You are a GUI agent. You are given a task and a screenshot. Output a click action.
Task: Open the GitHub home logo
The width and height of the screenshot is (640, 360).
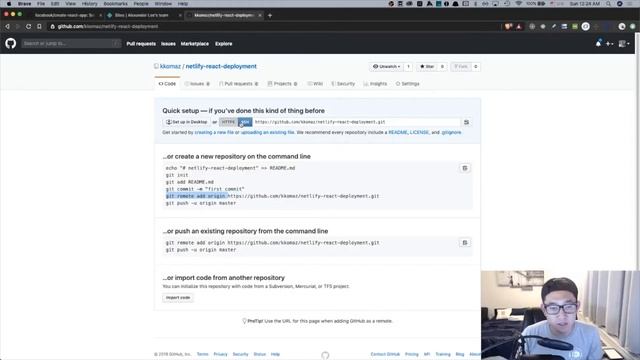coord(11,43)
